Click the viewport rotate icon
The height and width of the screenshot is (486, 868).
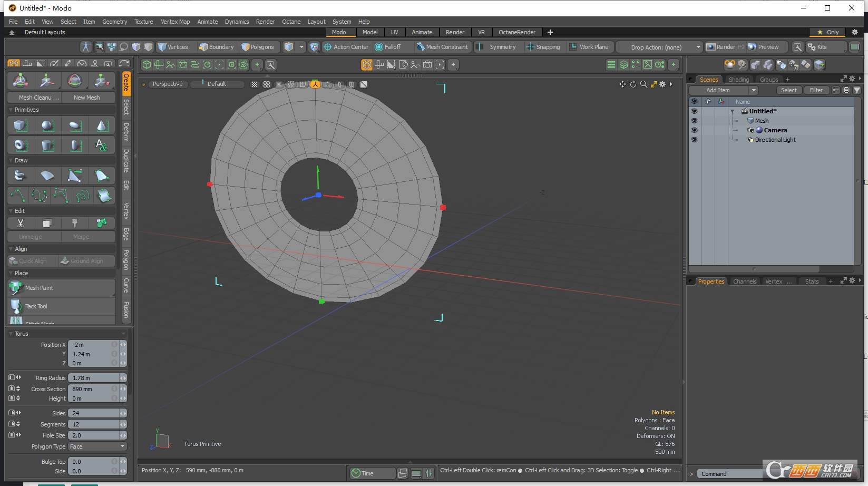633,84
